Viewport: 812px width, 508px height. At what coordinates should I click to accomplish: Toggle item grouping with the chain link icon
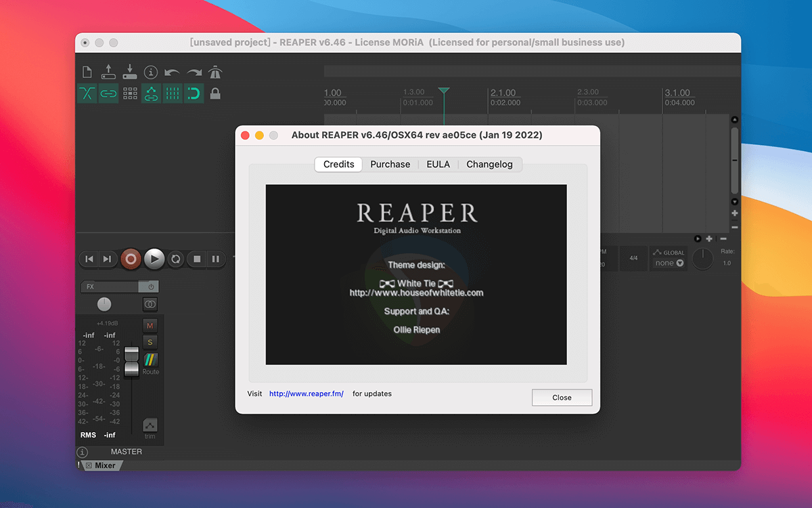pyautogui.click(x=108, y=93)
